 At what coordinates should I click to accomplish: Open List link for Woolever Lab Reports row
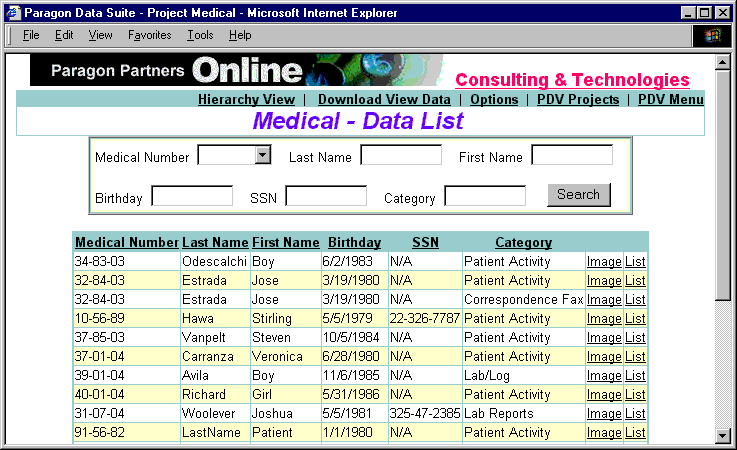(x=635, y=414)
